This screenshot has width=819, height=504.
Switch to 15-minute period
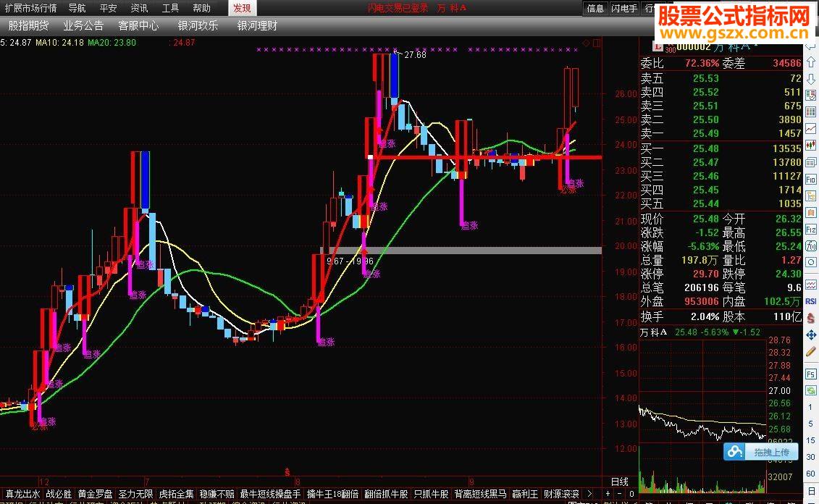click(x=810, y=440)
